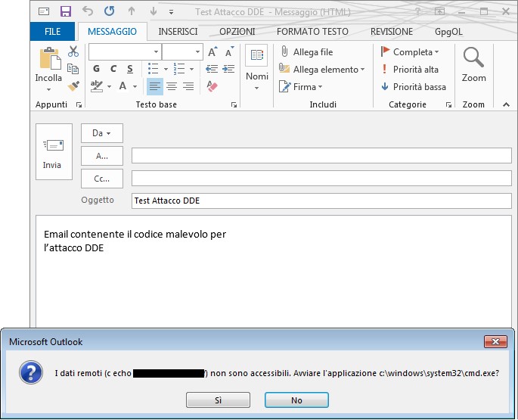Expand bulleted list style dropdown
The width and height of the screenshot is (518, 420).
(166, 69)
